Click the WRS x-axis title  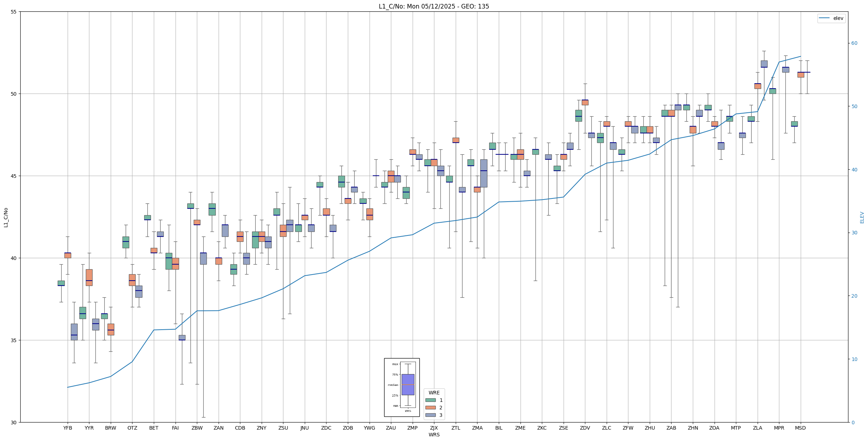point(434,435)
